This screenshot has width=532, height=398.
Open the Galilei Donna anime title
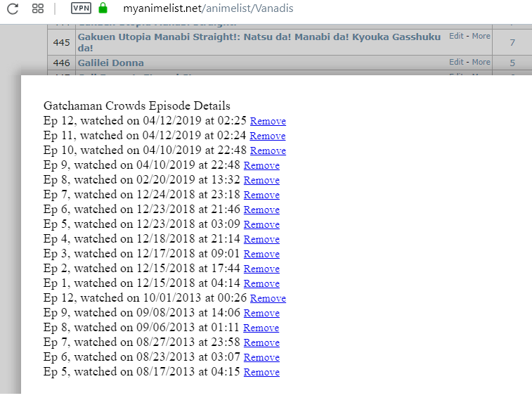pyautogui.click(x=110, y=63)
